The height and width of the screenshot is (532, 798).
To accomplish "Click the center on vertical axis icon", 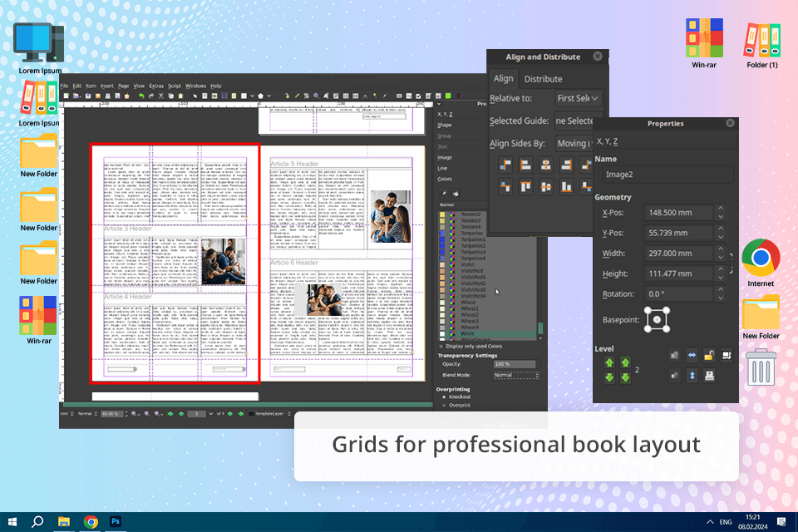I will (545, 165).
